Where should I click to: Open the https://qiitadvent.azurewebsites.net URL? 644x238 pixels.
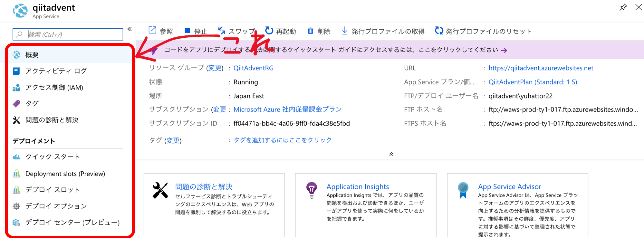coord(541,68)
